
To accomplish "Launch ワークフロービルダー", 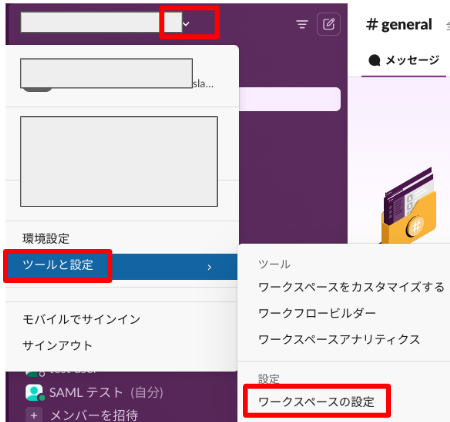I will (317, 313).
